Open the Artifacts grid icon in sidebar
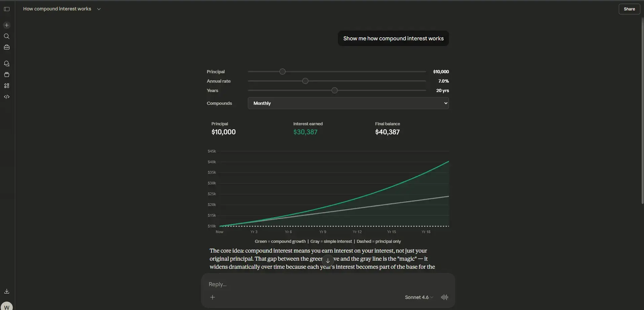644x310 pixels. pyautogui.click(x=7, y=86)
